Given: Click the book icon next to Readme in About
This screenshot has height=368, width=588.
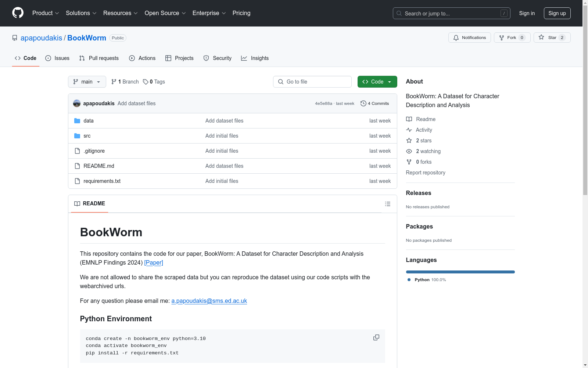Looking at the screenshot, I should (x=409, y=119).
